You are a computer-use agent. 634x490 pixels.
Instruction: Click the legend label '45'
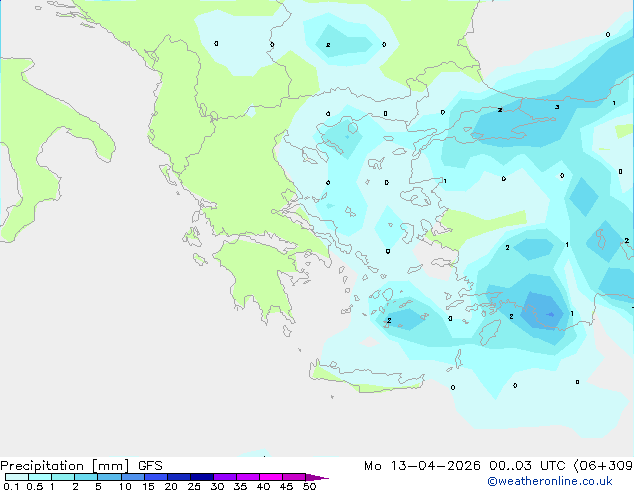pos(286,486)
